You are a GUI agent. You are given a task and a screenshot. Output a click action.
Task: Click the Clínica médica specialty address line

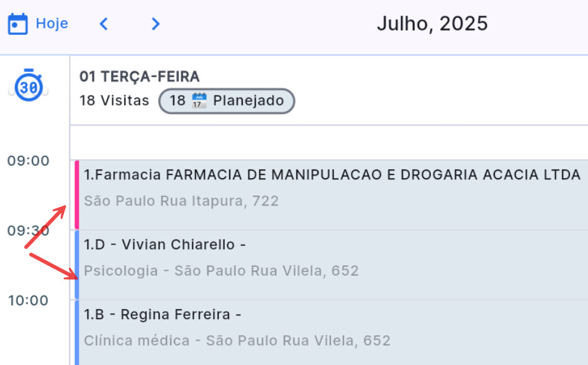point(237,341)
